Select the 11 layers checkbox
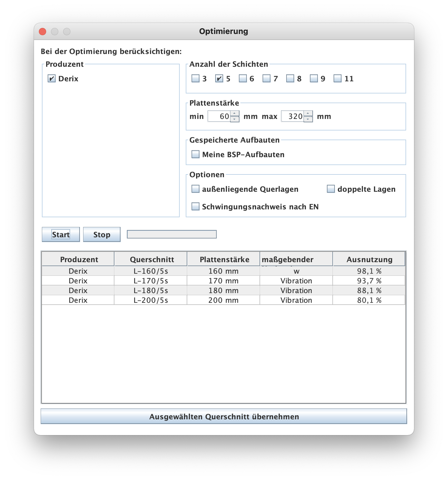 click(338, 79)
